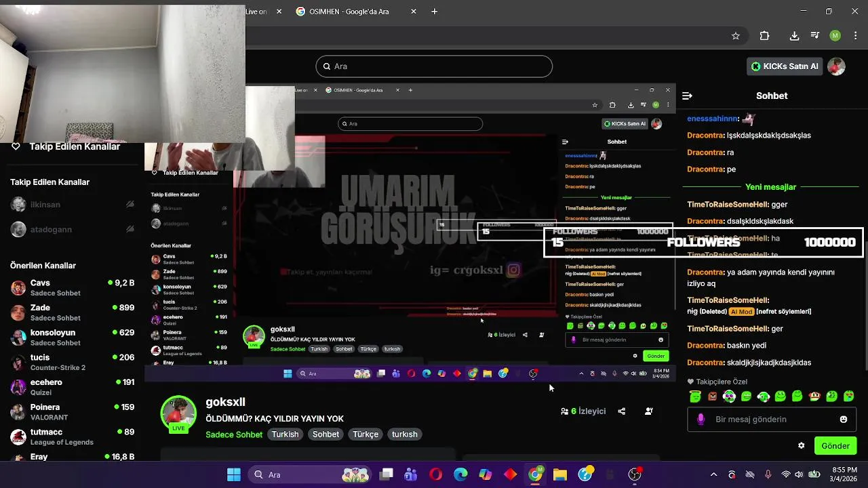Image resolution: width=868 pixels, height=488 pixels.
Task: Launch Opera browser from taskbar
Action: point(435,474)
